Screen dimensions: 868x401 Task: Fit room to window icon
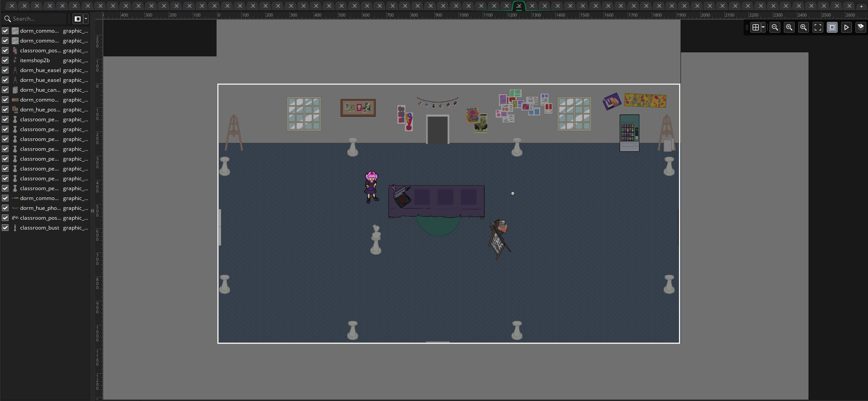click(x=818, y=27)
